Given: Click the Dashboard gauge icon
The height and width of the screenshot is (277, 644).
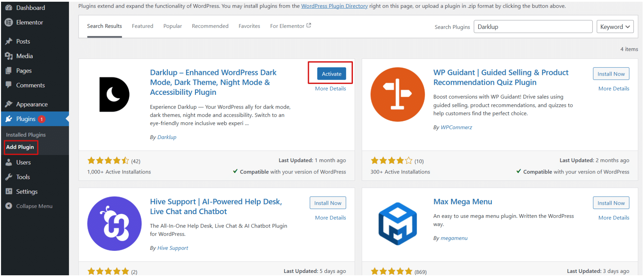Looking at the screenshot, I should point(9,8).
